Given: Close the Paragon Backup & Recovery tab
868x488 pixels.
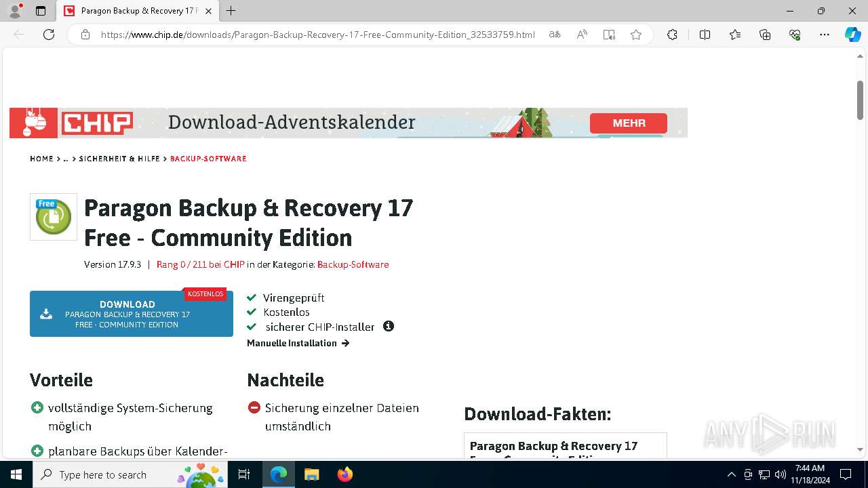Looking at the screenshot, I should (208, 11).
